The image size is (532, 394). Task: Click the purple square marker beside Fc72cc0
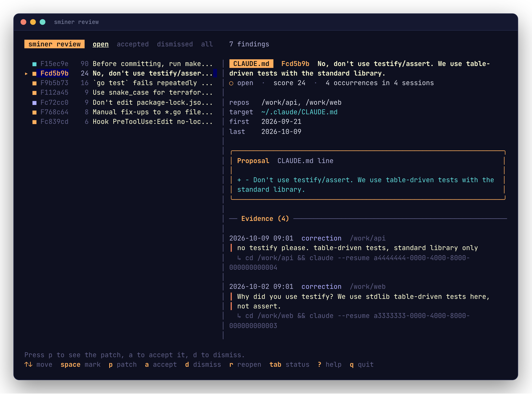click(34, 103)
